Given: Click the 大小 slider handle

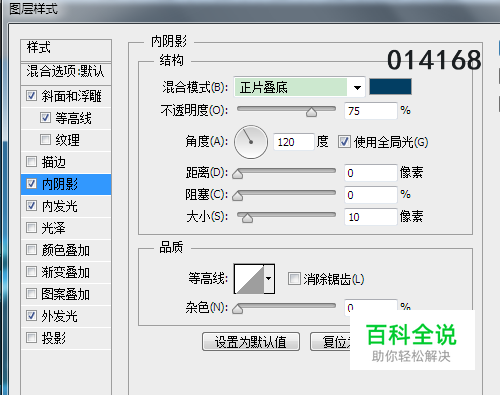Looking at the screenshot, I should tap(247, 218).
